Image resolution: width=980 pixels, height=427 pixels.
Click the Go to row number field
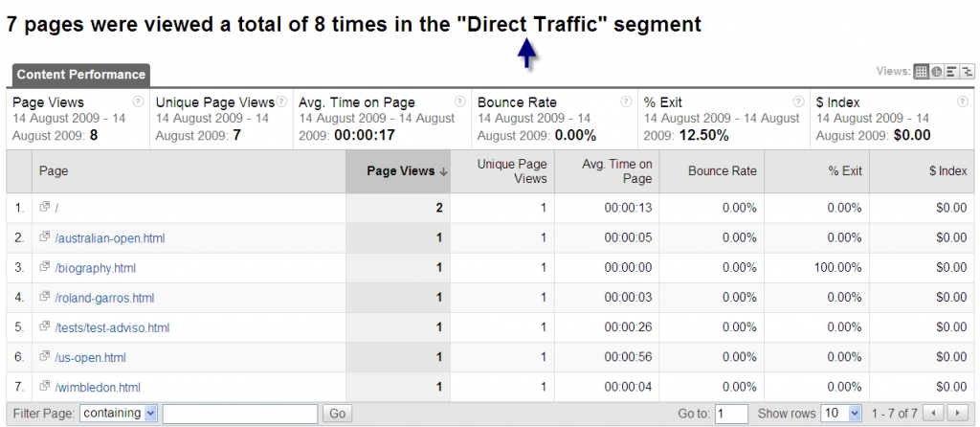732,414
